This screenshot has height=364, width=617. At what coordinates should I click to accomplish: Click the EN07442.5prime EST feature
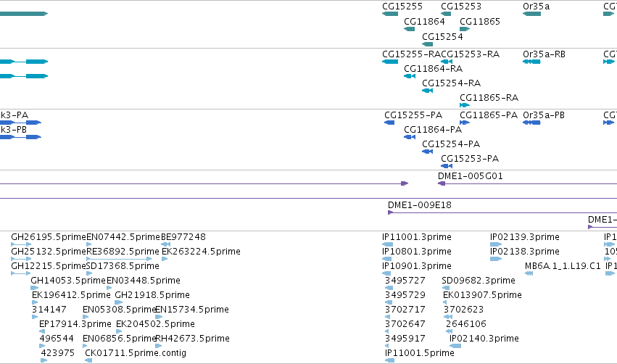(x=89, y=244)
